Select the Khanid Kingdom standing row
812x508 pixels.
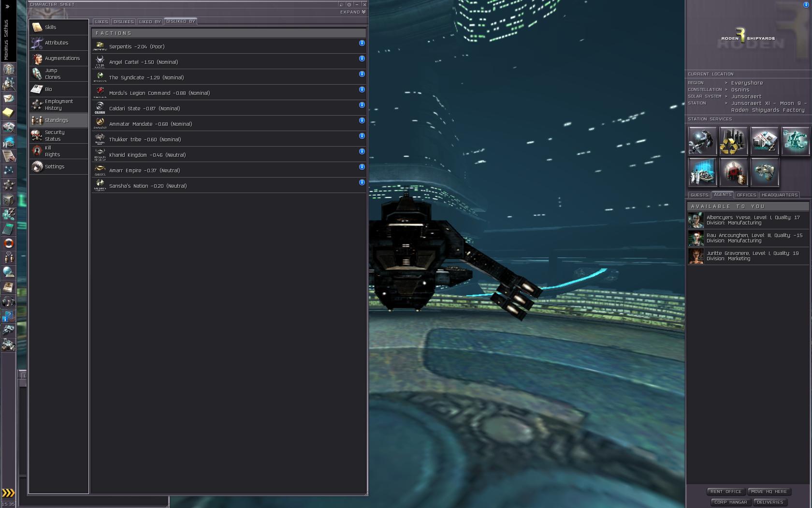coord(229,154)
